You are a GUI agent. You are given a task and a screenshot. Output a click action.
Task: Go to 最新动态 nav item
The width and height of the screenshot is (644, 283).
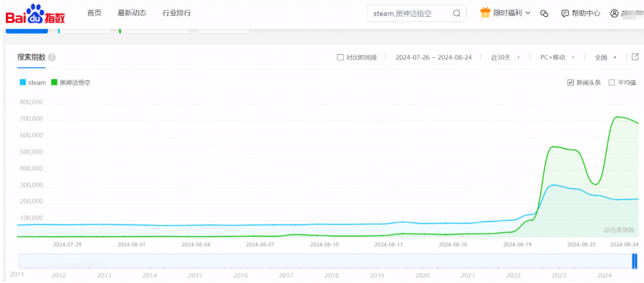coord(132,13)
